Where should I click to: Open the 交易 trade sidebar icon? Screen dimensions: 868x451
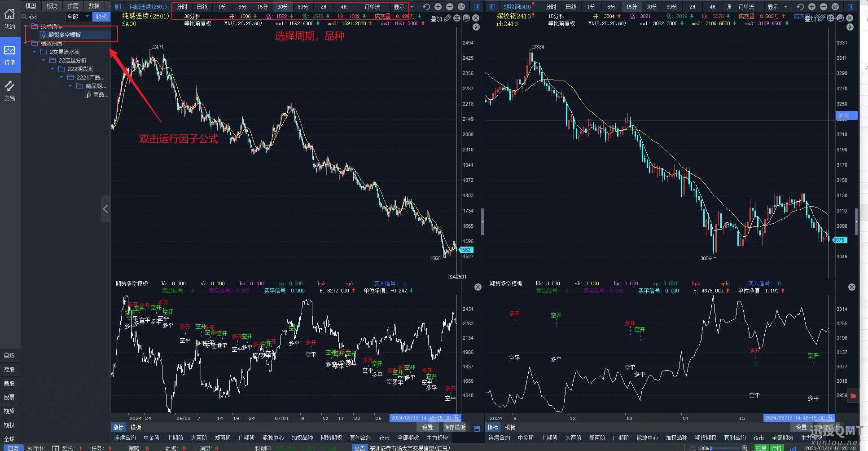[10, 90]
